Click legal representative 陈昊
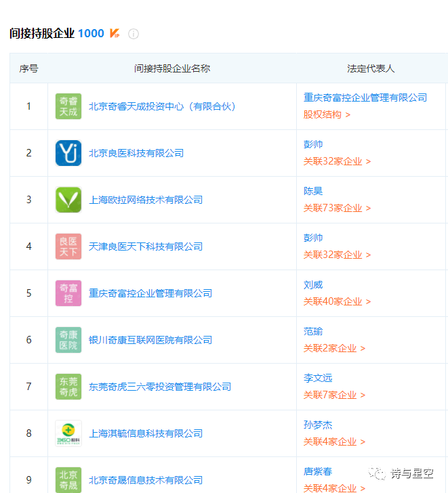 pyautogui.click(x=313, y=191)
